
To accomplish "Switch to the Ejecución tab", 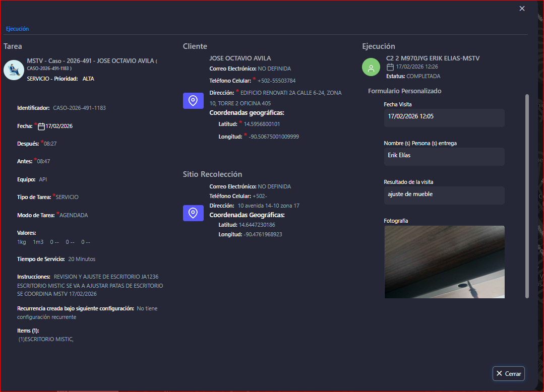I will click(17, 29).
